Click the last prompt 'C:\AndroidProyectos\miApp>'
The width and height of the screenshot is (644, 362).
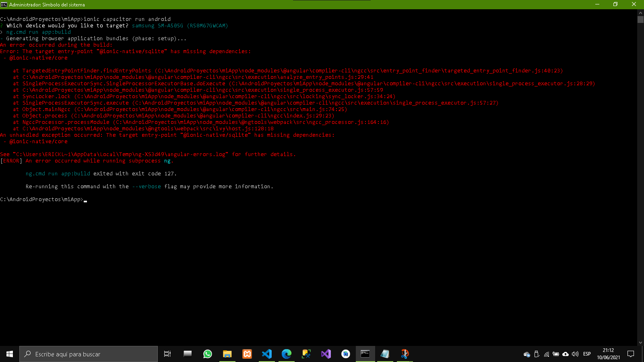coord(42,199)
